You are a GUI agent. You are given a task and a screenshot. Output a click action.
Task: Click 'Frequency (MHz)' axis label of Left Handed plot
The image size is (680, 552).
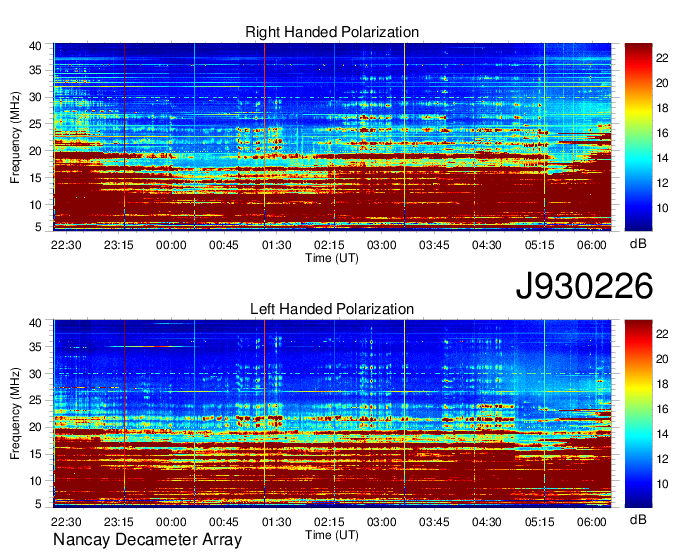click(15, 414)
